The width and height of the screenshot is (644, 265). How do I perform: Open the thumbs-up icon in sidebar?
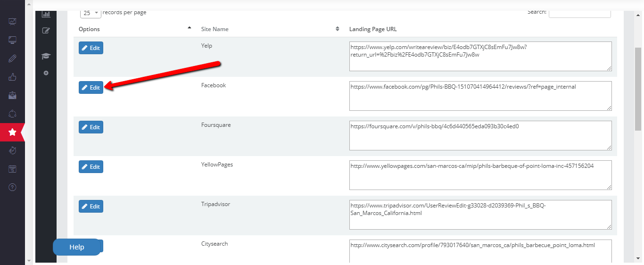click(12, 77)
